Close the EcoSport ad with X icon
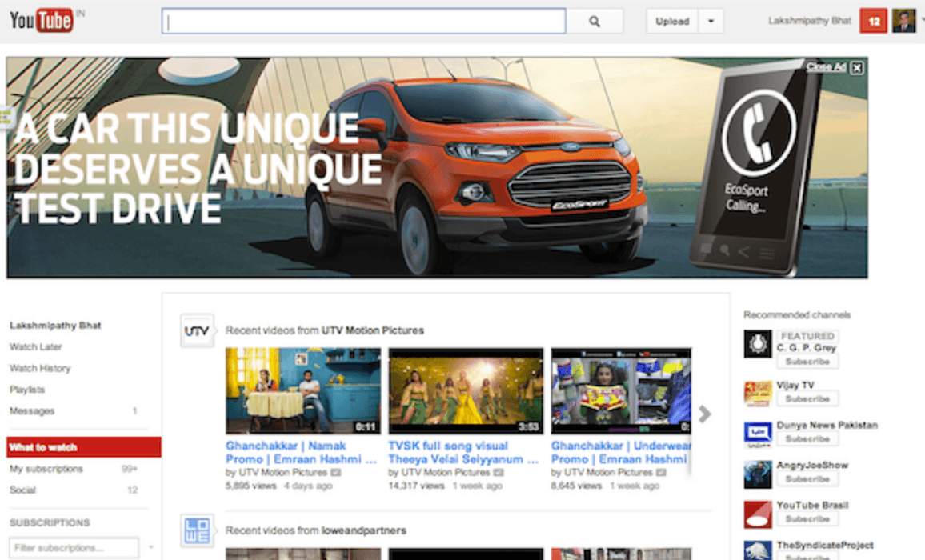 pos(857,68)
